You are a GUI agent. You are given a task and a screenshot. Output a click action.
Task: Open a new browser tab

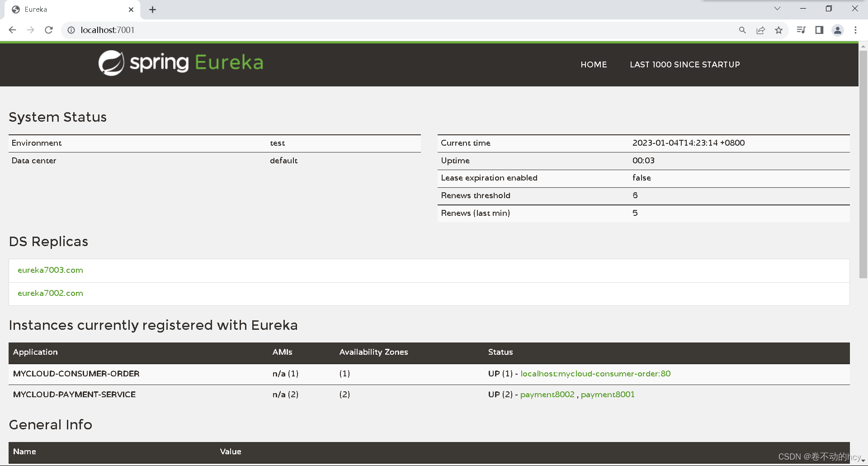153,10
